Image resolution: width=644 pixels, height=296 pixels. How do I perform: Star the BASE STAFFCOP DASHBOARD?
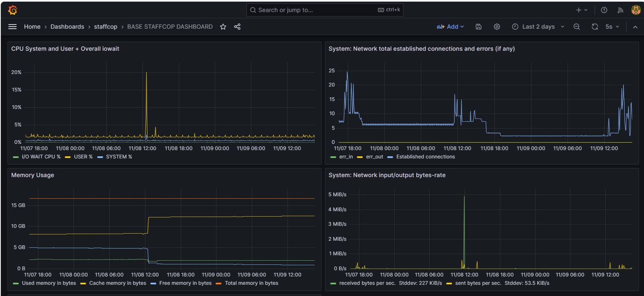click(223, 26)
